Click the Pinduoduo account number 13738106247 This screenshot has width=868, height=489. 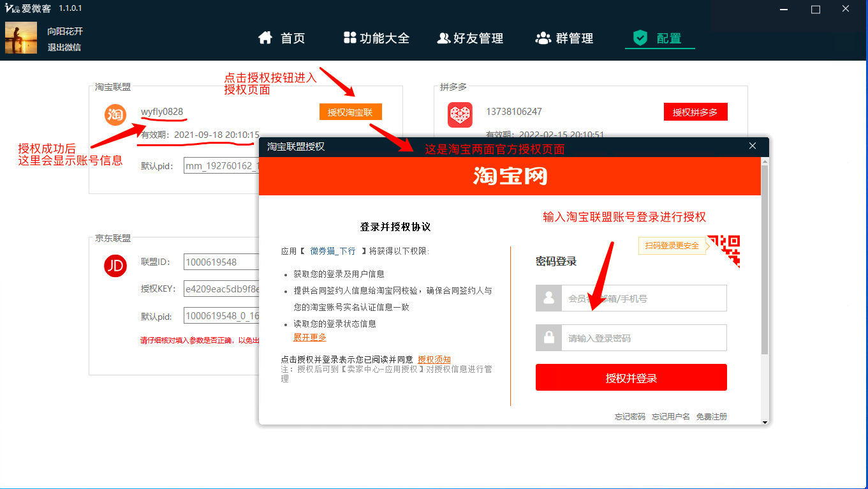[x=514, y=112]
